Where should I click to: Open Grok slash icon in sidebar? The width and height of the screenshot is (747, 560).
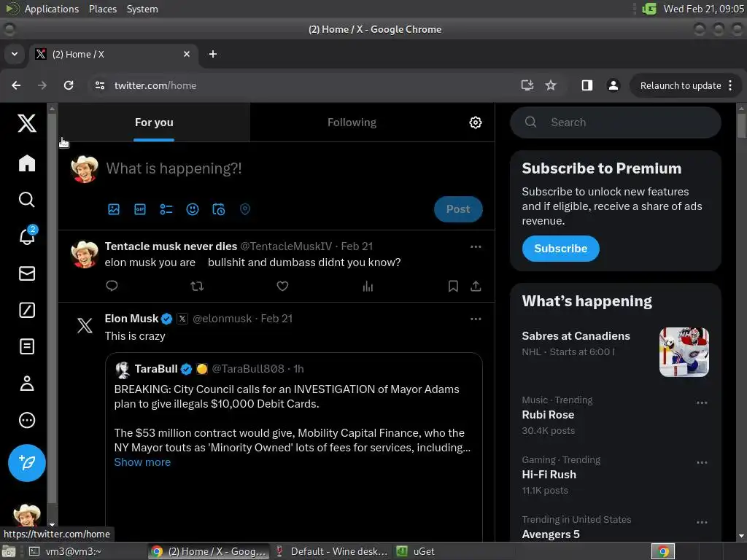(27, 310)
